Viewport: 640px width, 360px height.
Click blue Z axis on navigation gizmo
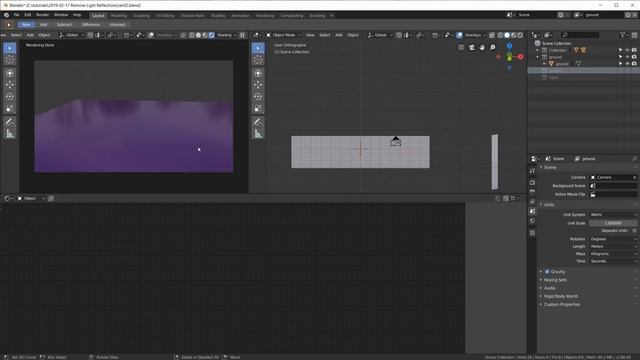coord(509,46)
